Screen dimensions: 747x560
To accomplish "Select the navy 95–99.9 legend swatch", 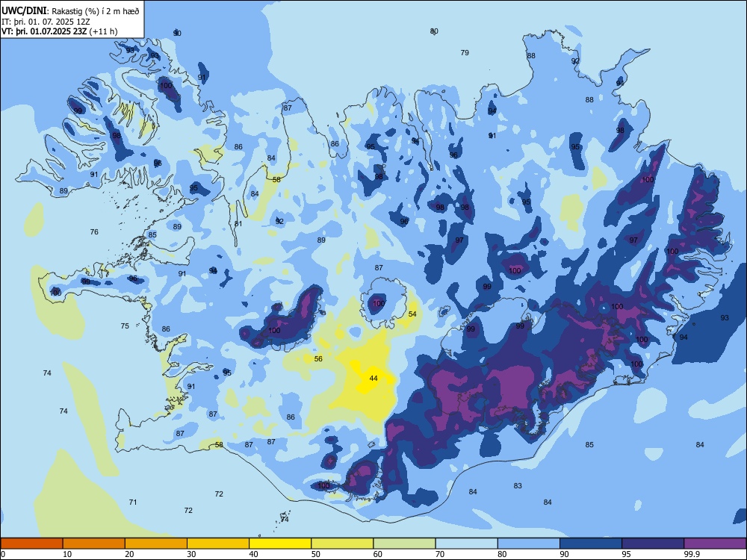I will click(x=653, y=544).
